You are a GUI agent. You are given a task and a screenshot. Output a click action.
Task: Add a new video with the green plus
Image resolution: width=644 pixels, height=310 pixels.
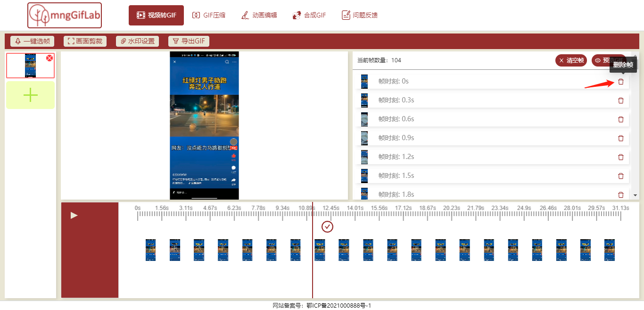30,95
